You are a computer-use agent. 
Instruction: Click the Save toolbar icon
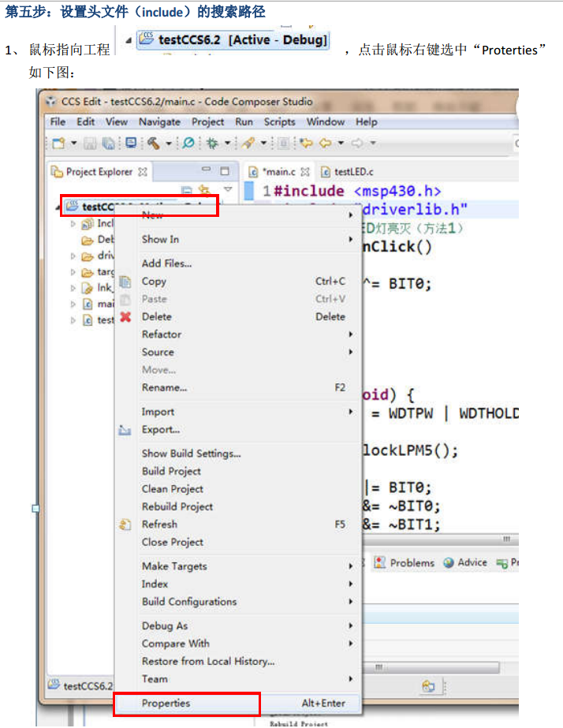(90, 144)
